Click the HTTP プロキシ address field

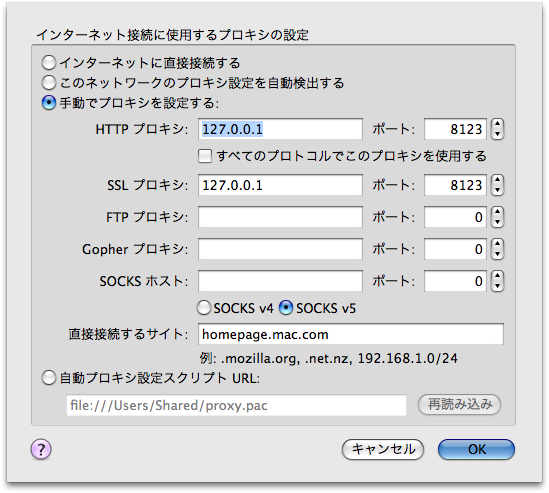point(280,129)
